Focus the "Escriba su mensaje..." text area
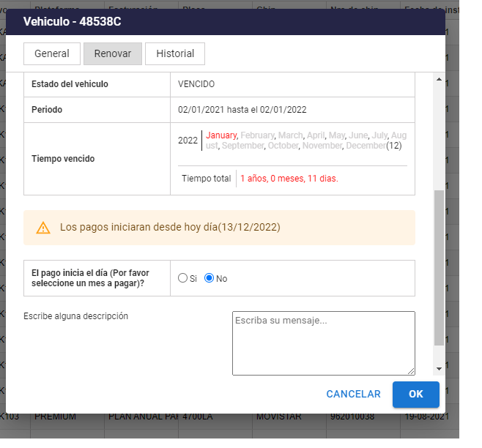Viewport: 482px width, 448px height. [323, 343]
